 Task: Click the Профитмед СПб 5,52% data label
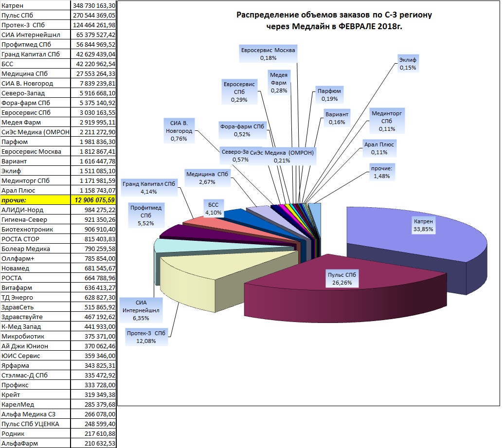tap(146, 215)
